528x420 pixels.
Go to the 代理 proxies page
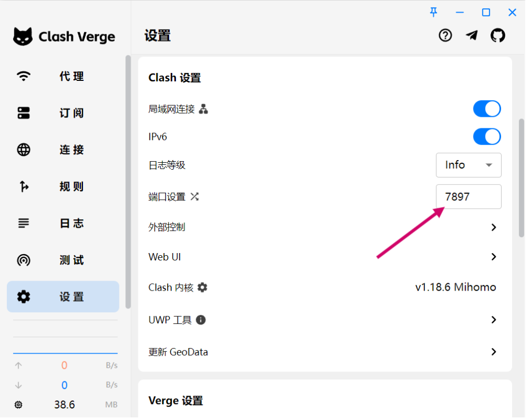(x=63, y=76)
